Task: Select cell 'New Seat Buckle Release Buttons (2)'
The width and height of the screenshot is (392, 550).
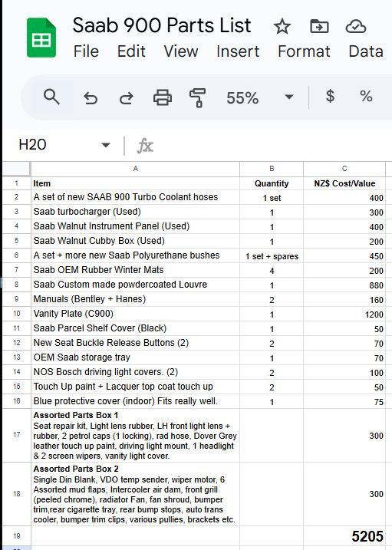Action: point(135,343)
